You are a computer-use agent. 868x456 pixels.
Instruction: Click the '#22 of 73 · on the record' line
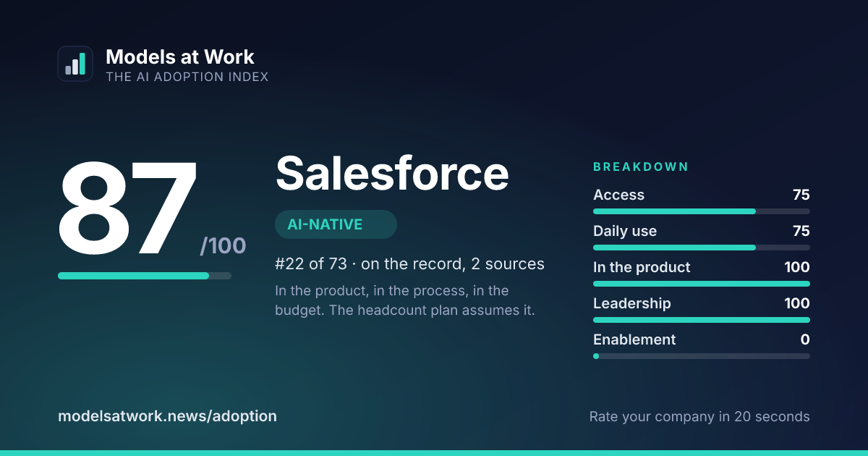coord(409,264)
